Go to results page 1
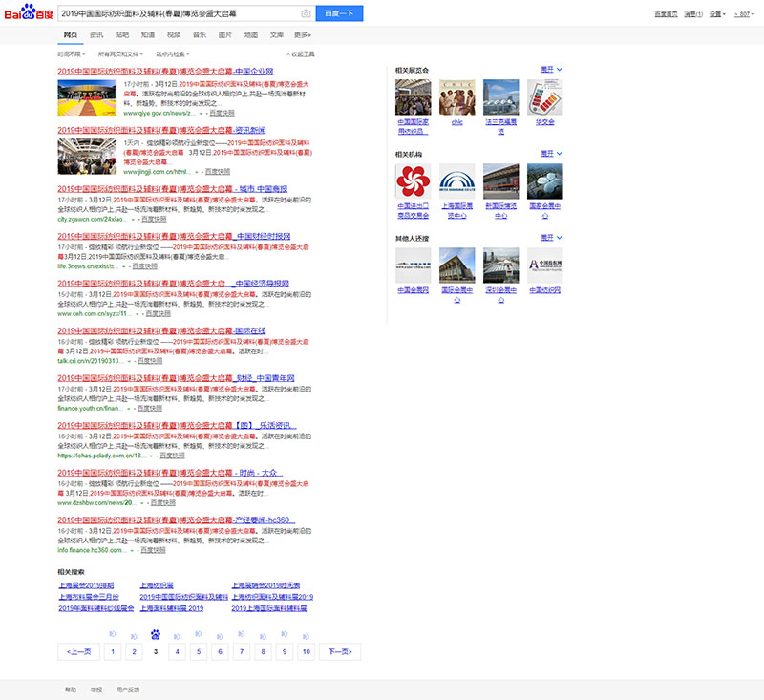This screenshot has width=764, height=700. click(x=113, y=652)
